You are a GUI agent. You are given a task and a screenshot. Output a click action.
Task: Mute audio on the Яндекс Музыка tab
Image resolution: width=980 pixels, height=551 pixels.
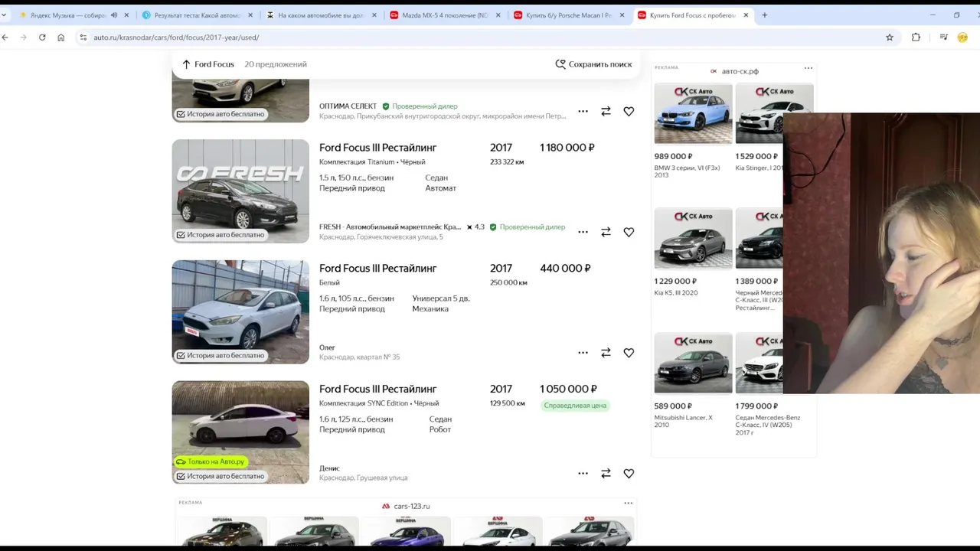tap(113, 15)
